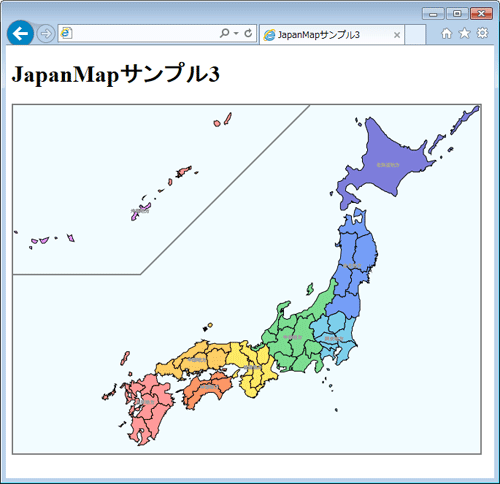Open the address bar dropdown arrow

[x=236, y=33]
